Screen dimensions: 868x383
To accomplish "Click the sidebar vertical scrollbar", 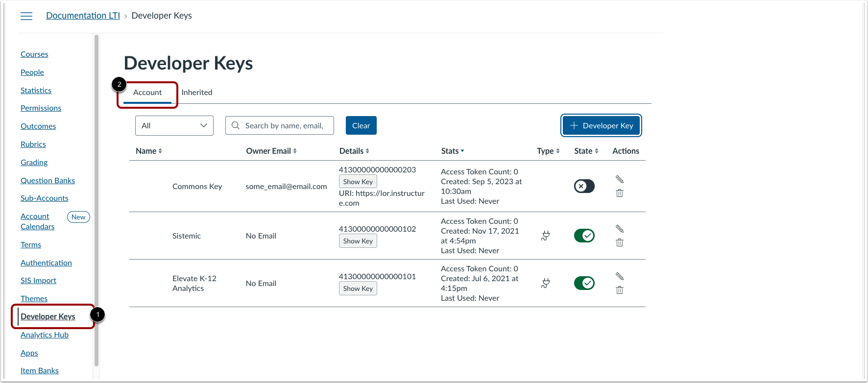I will (96, 200).
